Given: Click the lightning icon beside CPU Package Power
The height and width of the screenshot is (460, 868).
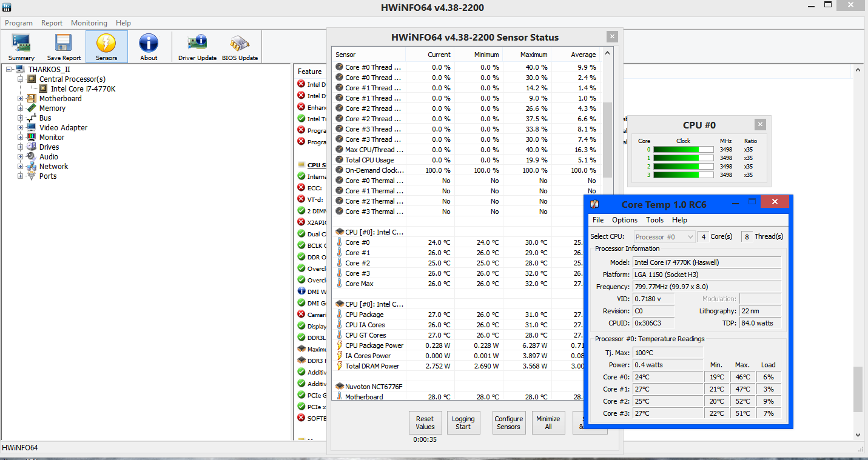Looking at the screenshot, I should (x=339, y=345).
